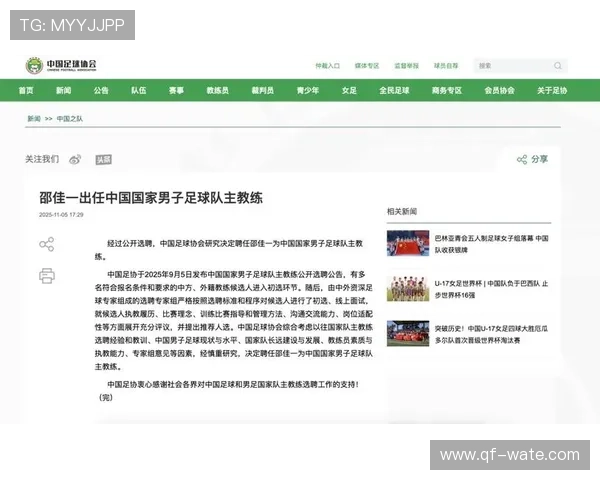This screenshot has width=600, height=480.
Task: Click the 相关新闻 heading
Action: pyautogui.click(x=402, y=211)
